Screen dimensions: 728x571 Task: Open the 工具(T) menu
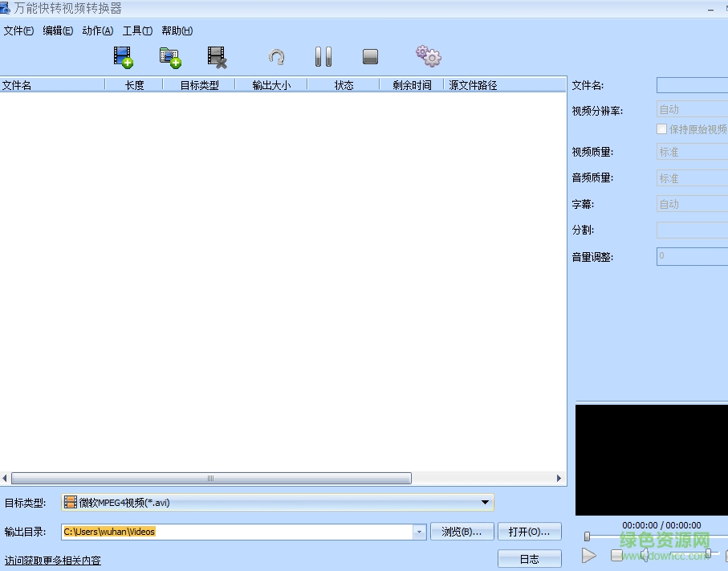tap(136, 31)
